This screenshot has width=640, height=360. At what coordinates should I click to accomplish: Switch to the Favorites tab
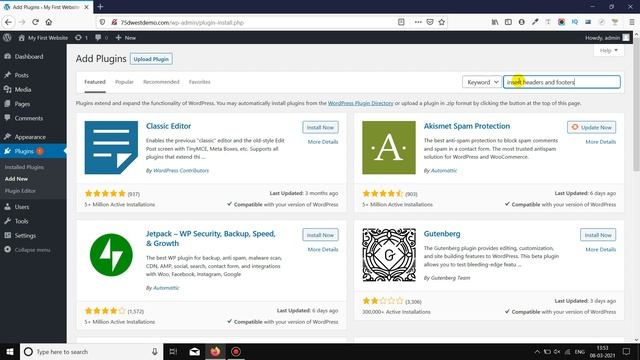coord(200,82)
